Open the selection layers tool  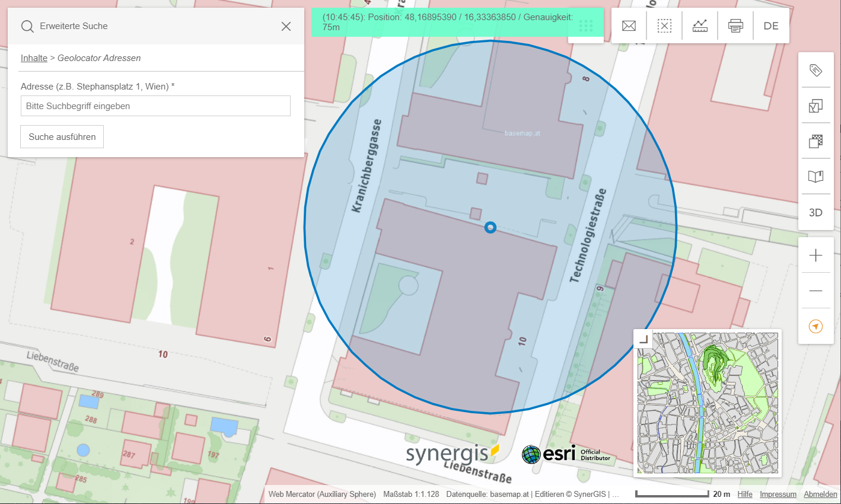tap(815, 106)
